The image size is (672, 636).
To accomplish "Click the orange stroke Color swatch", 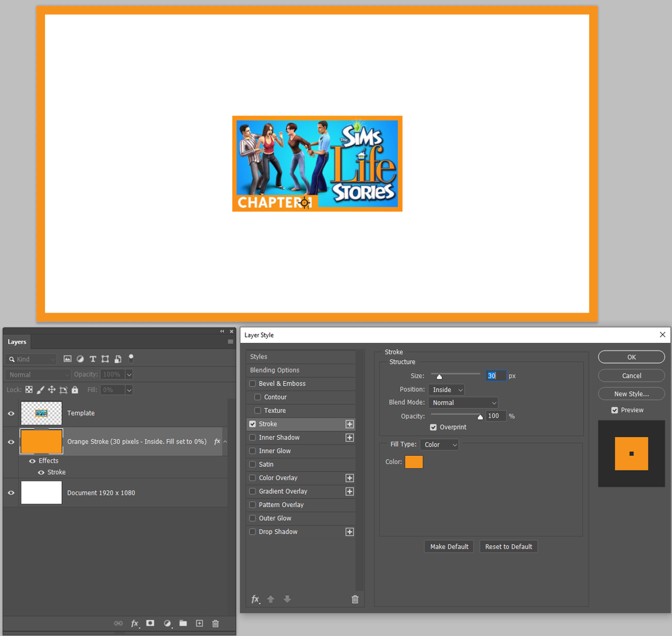I will (x=414, y=462).
